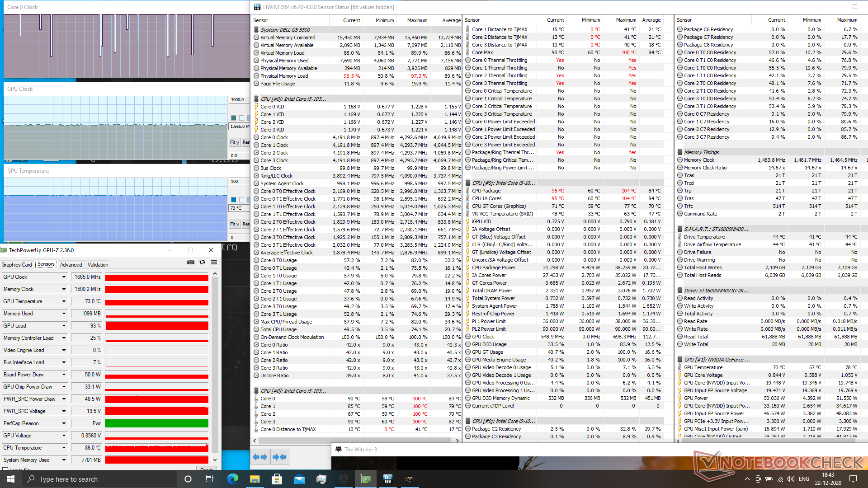The width and height of the screenshot is (868, 488).
Task: Open PerfCap Reason dropdown arrow
Action: [x=64, y=423]
